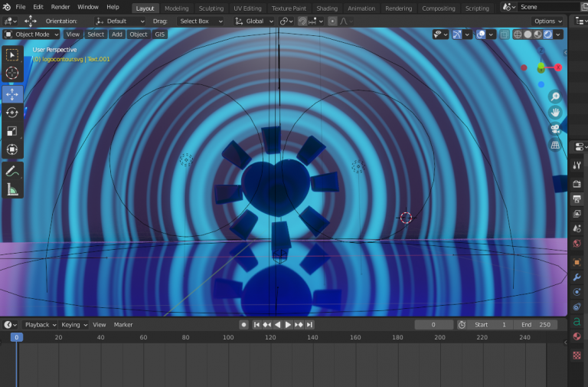Toggle the auto keying record button
This screenshot has width=588, height=387.
pos(243,325)
